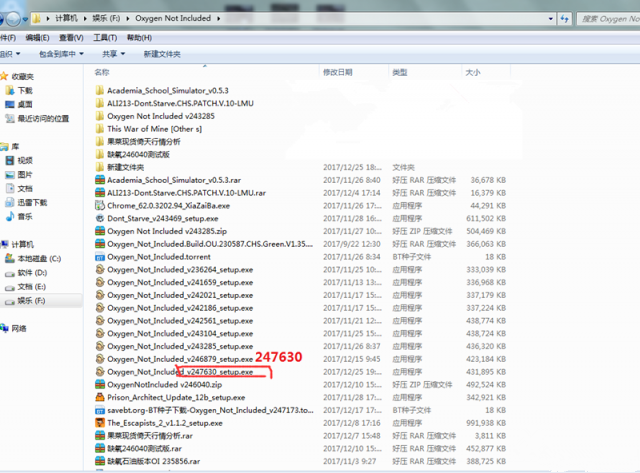The height and width of the screenshot is (473, 640).
Task: Select the 新建文件夹 folder icon
Action: (100, 167)
